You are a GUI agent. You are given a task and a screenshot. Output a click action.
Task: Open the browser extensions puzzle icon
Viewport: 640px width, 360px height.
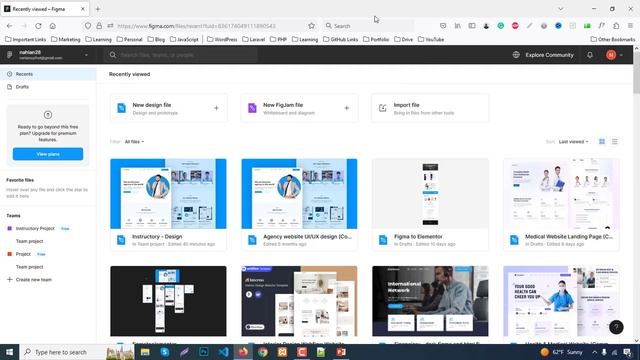(x=616, y=26)
